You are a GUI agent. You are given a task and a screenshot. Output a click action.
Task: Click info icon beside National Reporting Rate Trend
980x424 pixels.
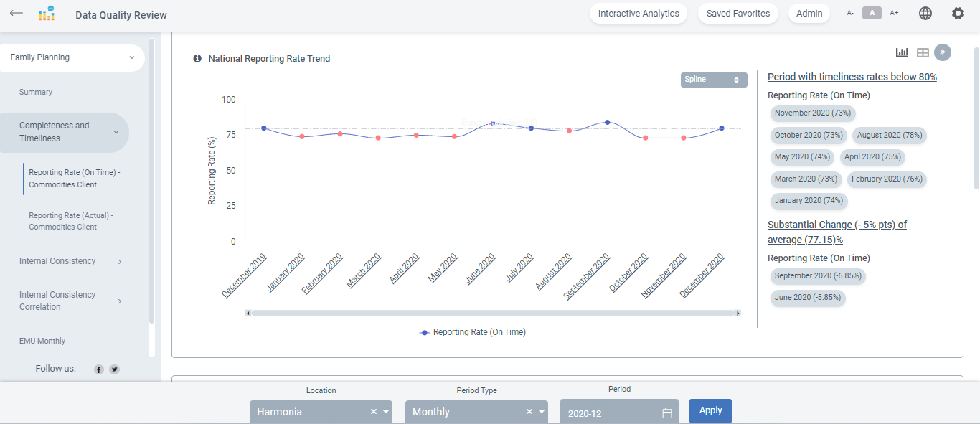click(197, 59)
